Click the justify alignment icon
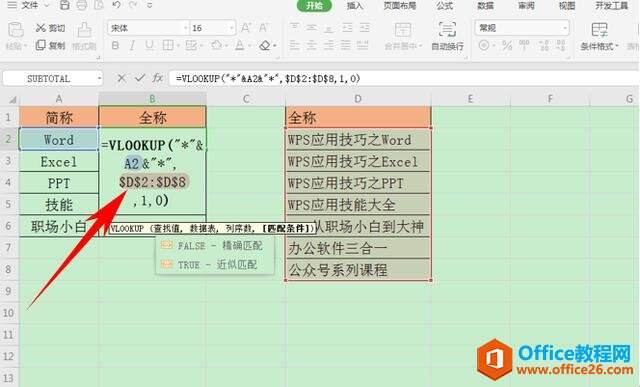 346,45
